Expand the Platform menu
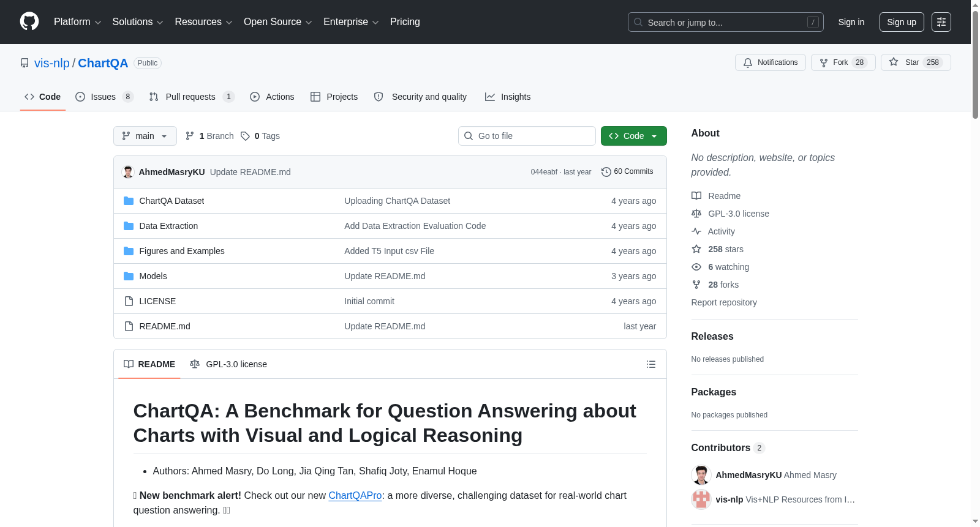Image resolution: width=980 pixels, height=527 pixels. [78, 22]
